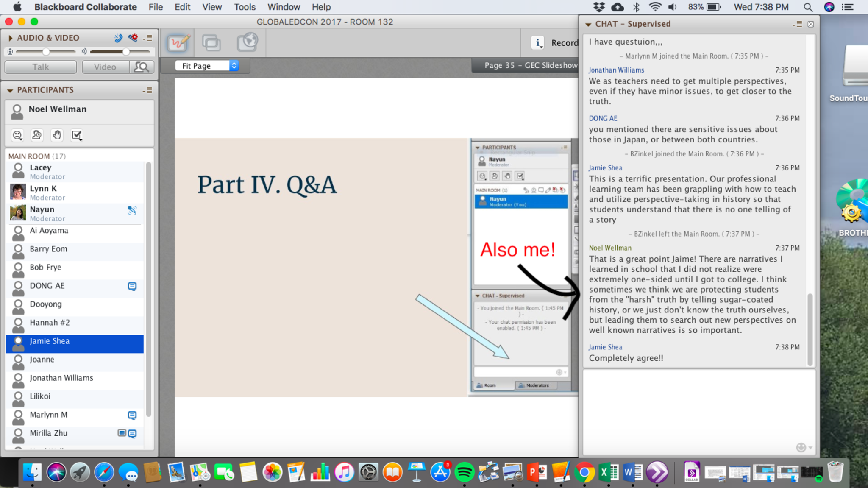This screenshot has width=868, height=488.
Task: Open the video preview button
Action: click(141, 67)
